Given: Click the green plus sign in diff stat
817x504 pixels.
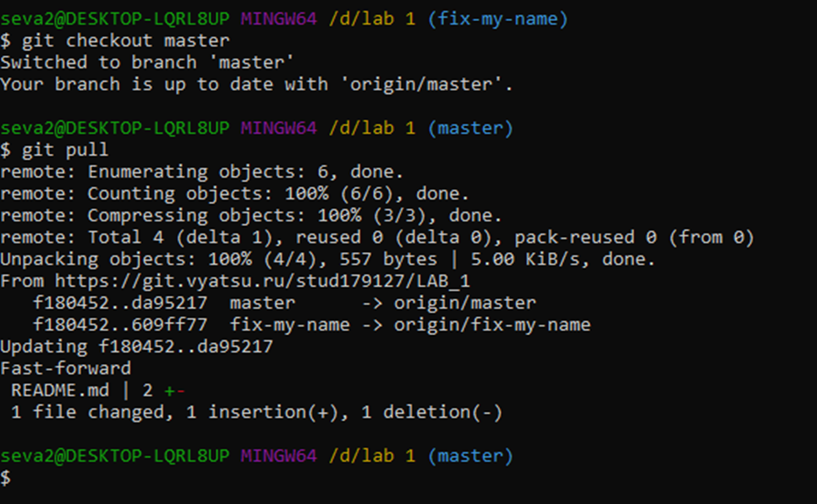Looking at the screenshot, I should [x=170, y=390].
